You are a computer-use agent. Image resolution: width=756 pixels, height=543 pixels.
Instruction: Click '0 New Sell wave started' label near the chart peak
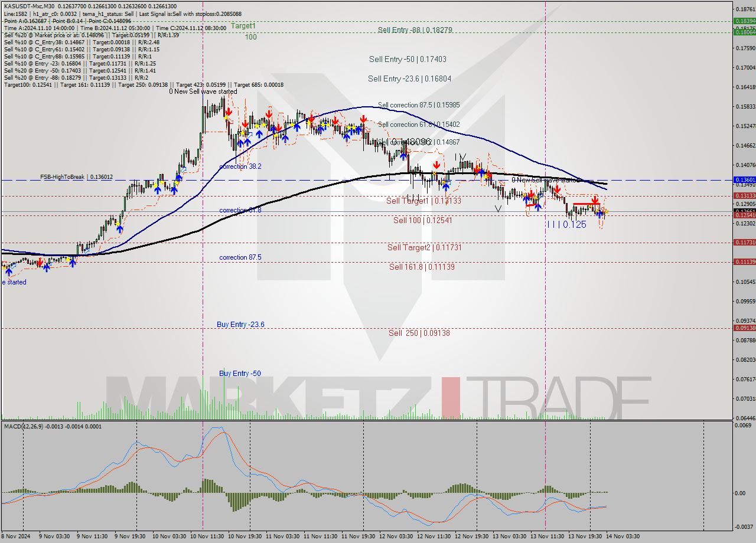203,91
